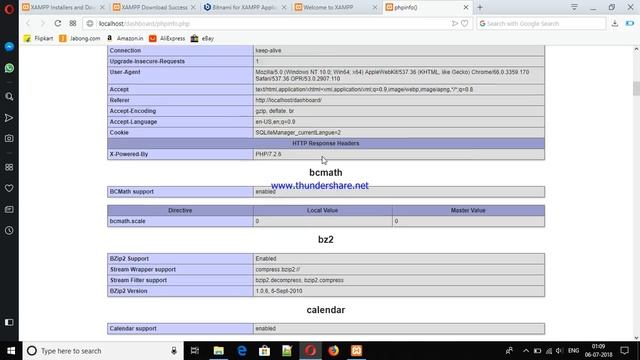The width and height of the screenshot is (640, 360).
Task: Click the Calendar support row label
Action: pyautogui.click(x=133, y=329)
